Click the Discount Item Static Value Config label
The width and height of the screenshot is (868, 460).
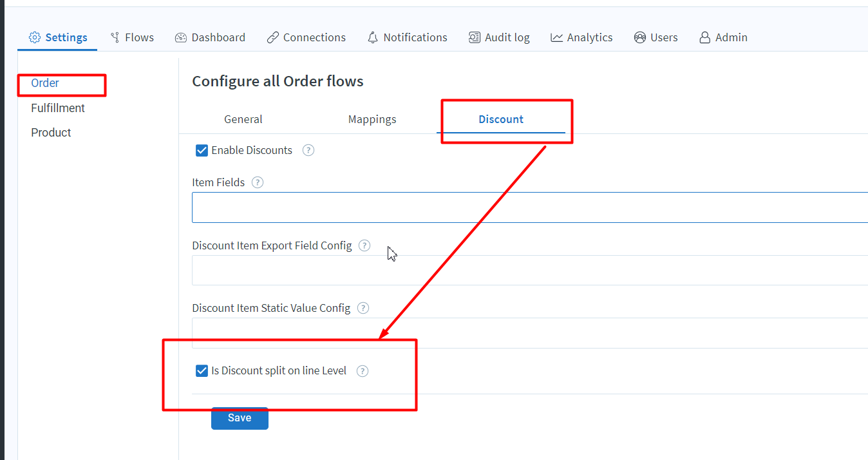point(271,308)
